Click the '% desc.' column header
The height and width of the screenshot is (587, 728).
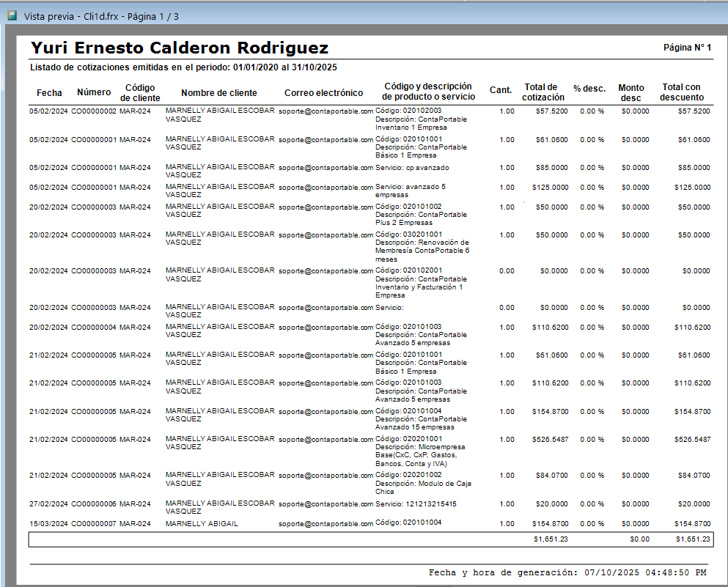point(589,89)
